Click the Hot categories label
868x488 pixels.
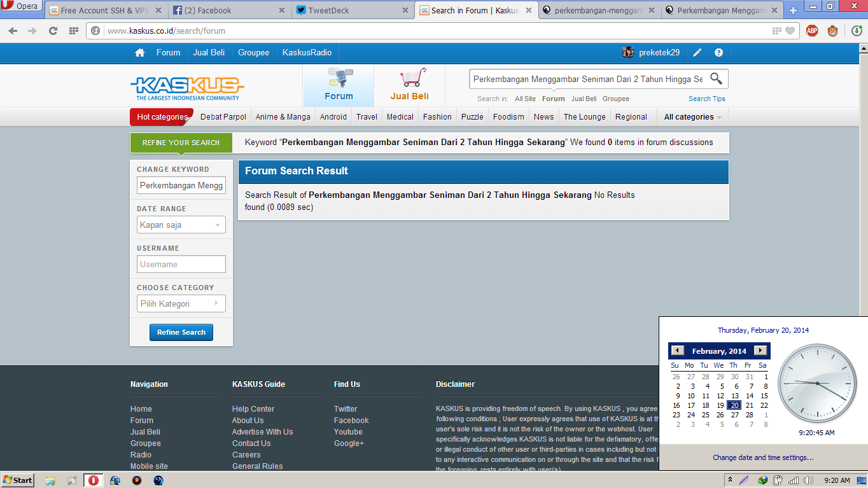click(162, 117)
